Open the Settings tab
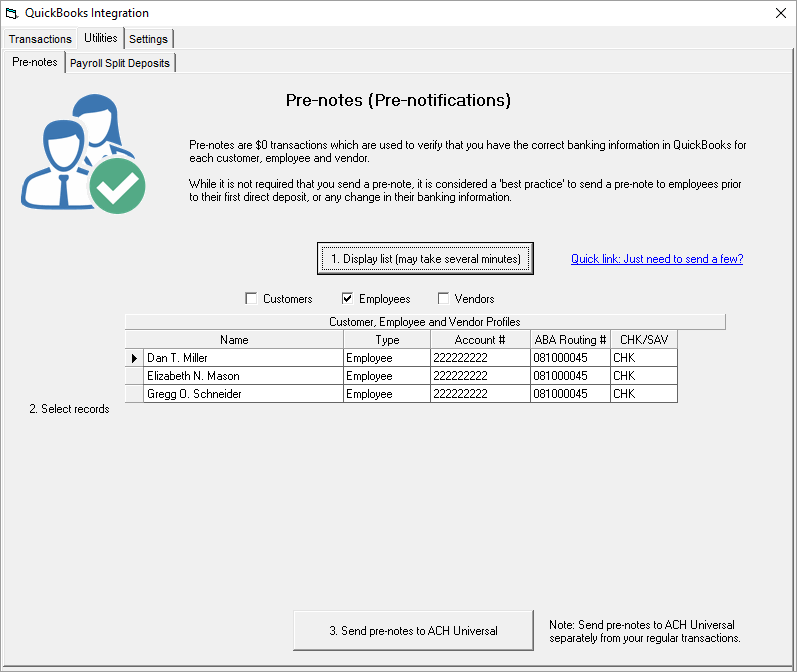The width and height of the screenshot is (797, 672). point(148,39)
